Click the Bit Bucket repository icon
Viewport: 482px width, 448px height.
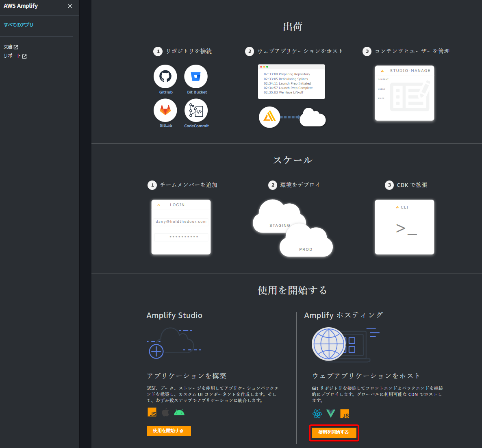click(x=196, y=76)
